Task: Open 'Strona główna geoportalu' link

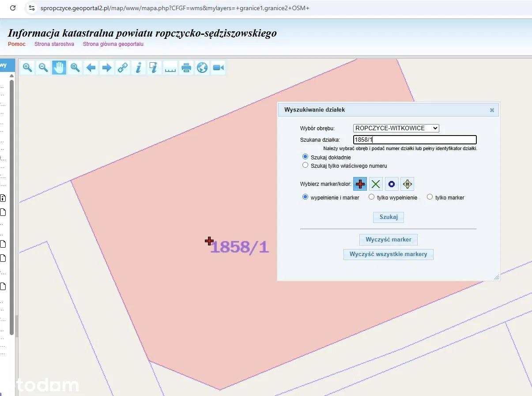Action: coord(113,44)
